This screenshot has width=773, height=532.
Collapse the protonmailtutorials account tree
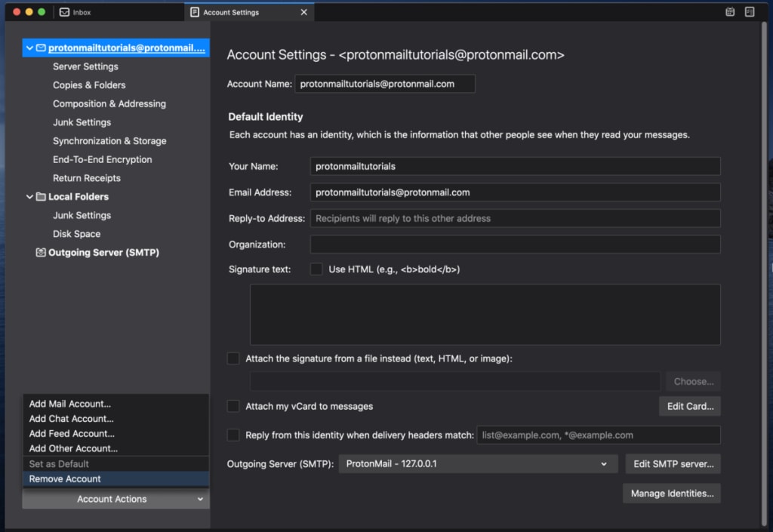pos(29,48)
